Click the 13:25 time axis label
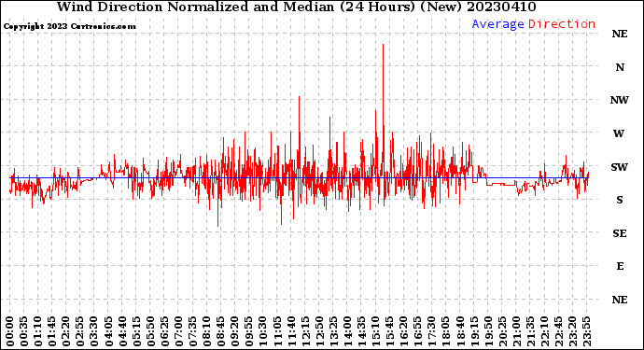 333,331
